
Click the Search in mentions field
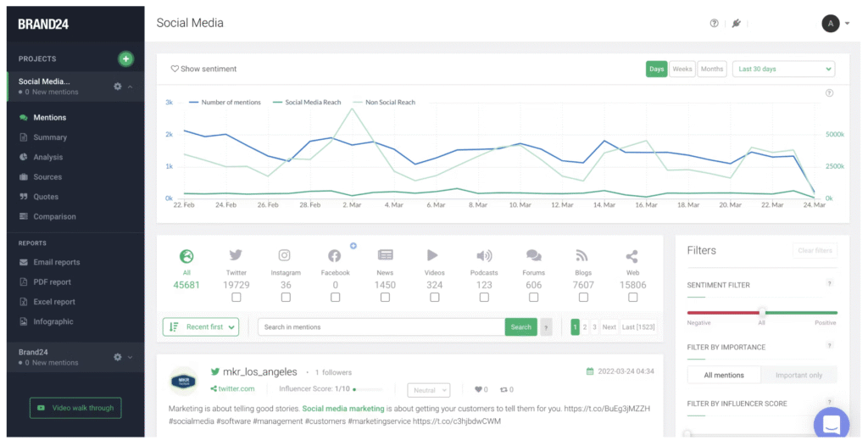pos(381,327)
